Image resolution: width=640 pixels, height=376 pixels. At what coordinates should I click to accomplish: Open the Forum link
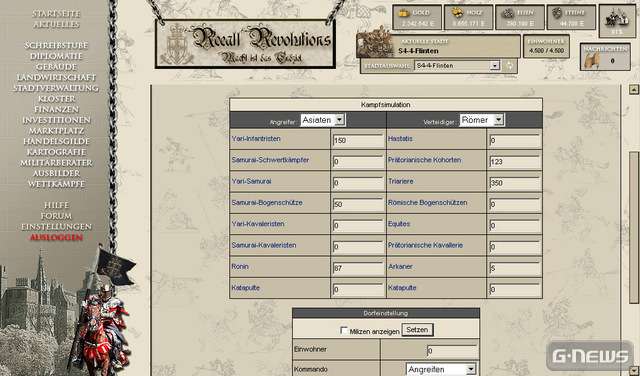tap(56, 216)
